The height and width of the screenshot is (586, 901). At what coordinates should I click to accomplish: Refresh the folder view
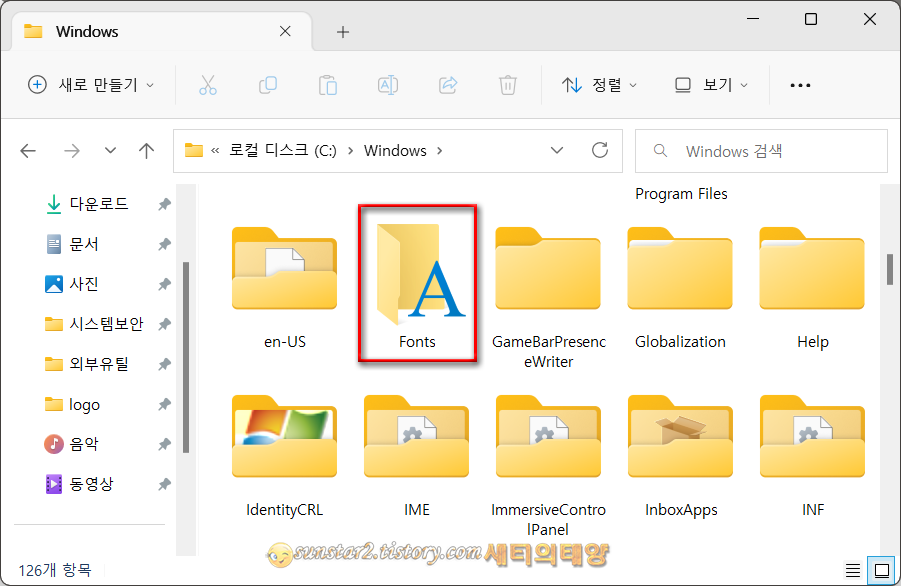[x=599, y=150]
